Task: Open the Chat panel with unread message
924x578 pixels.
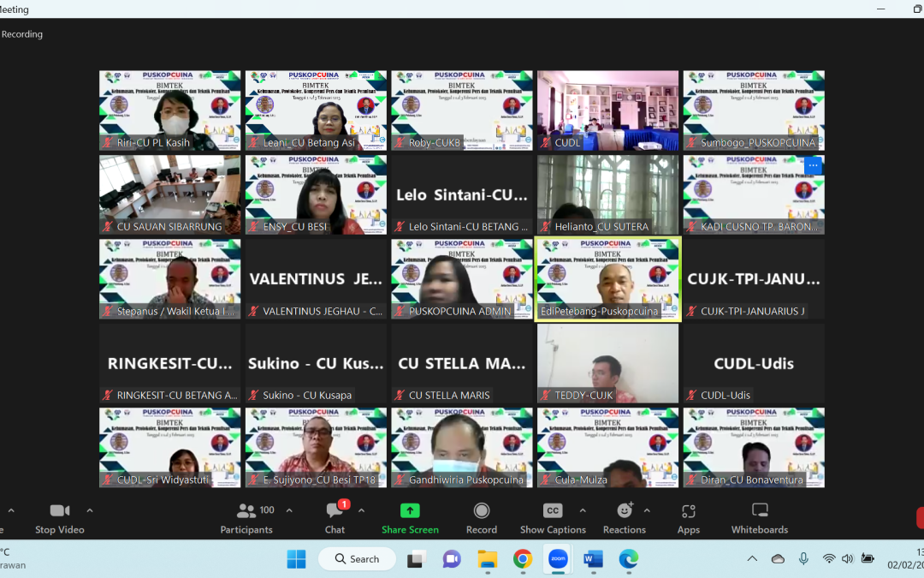Action: (x=335, y=517)
